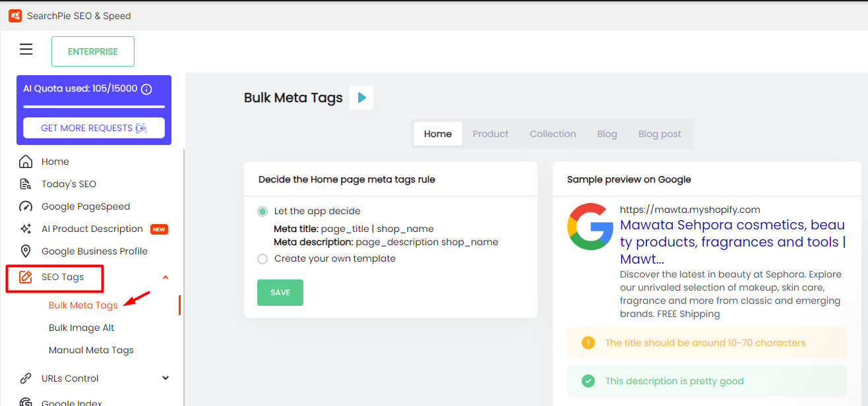Click the SearchPie app logo icon
The height and width of the screenshot is (406, 868).
(15, 15)
